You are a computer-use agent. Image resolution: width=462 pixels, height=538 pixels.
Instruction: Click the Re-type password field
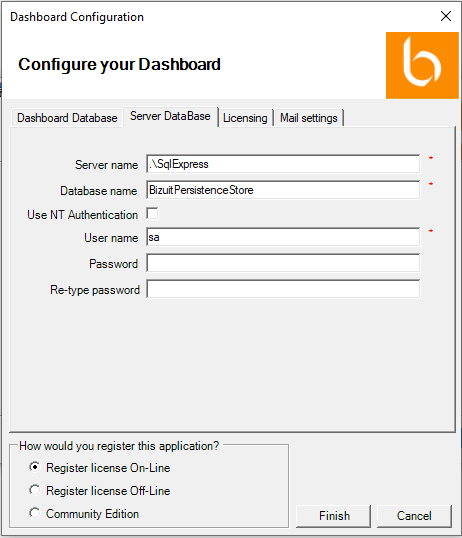coord(283,289)
